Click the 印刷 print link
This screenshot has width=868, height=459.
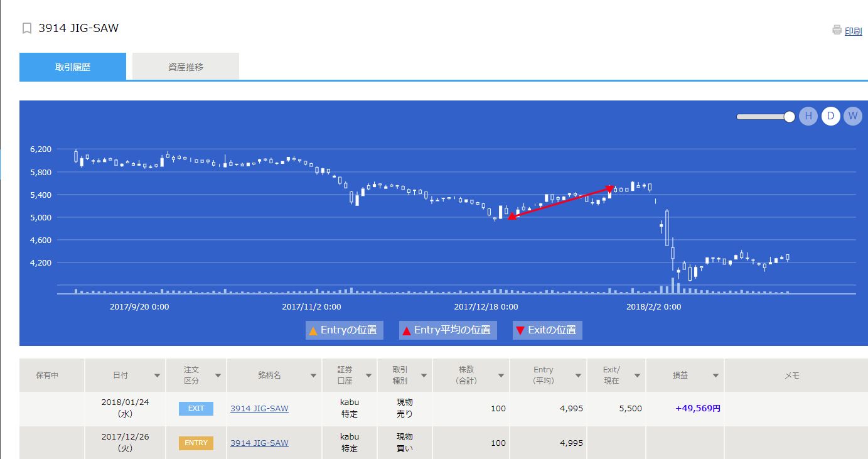click(853, 31)
